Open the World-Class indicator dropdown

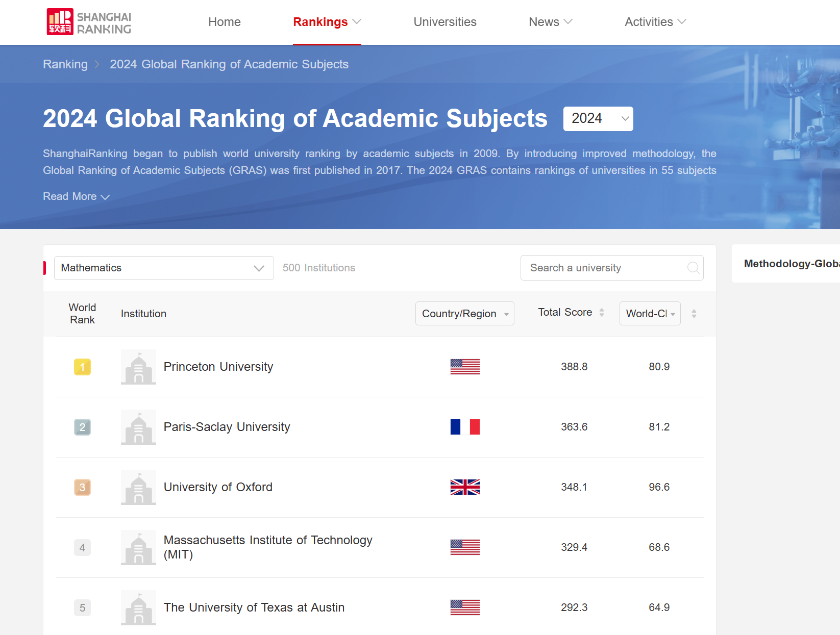[x=650, y=313]
